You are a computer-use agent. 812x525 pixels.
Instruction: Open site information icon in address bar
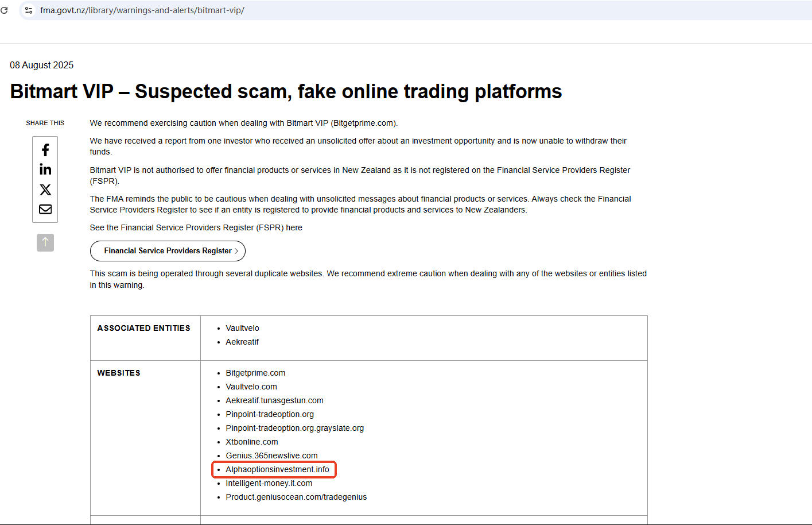[x=29, y=10]
